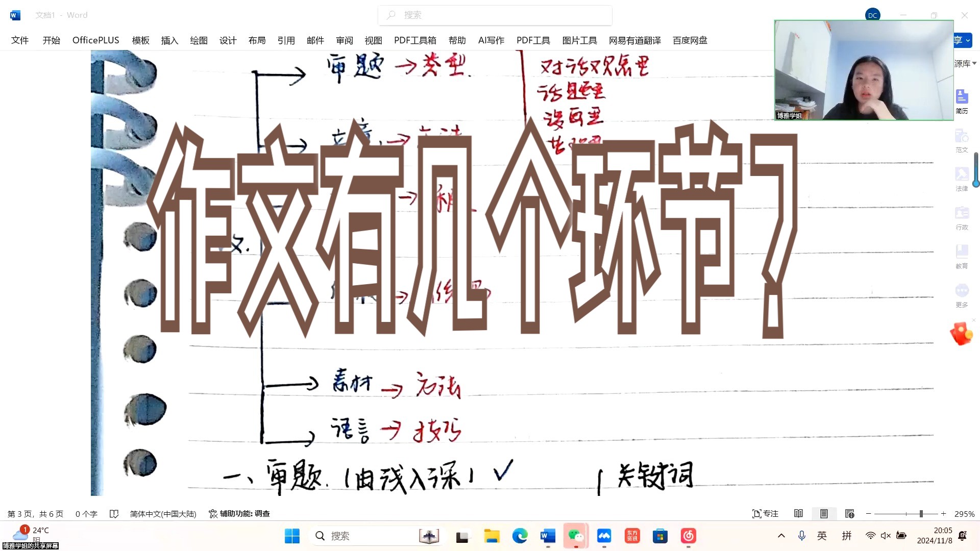
Task: Click the taskbar 搜索 search box
Action: 377,536
